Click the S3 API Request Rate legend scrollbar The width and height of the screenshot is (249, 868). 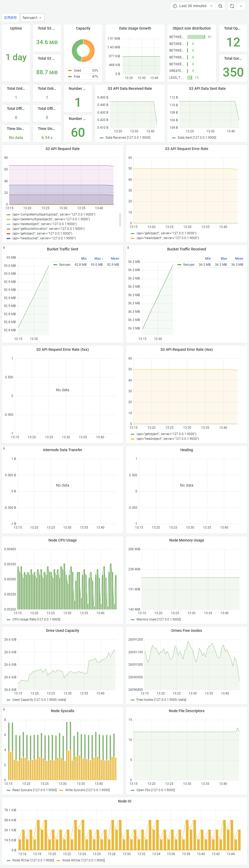(x=120, y=219)
